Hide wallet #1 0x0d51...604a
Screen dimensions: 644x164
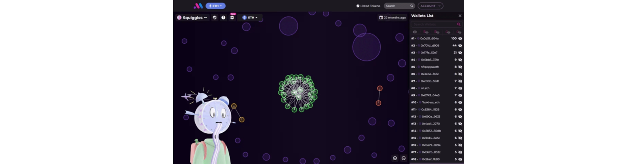click(460, 38)
